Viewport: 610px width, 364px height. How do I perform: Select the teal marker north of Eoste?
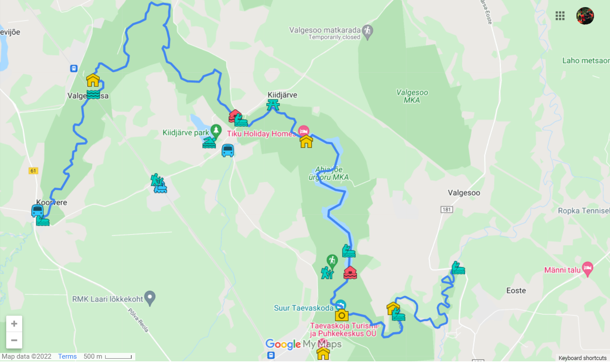coord(458,268)
